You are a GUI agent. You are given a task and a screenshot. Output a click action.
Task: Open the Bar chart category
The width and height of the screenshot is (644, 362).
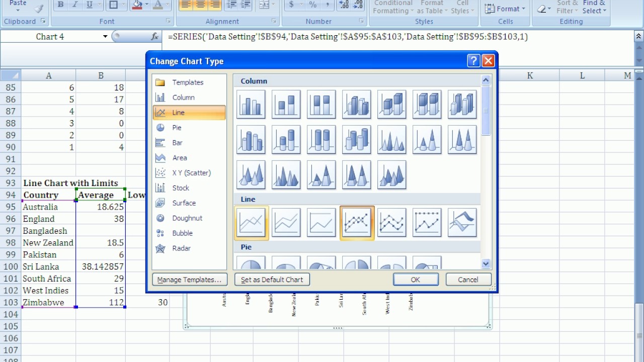(x=189, y=143)
